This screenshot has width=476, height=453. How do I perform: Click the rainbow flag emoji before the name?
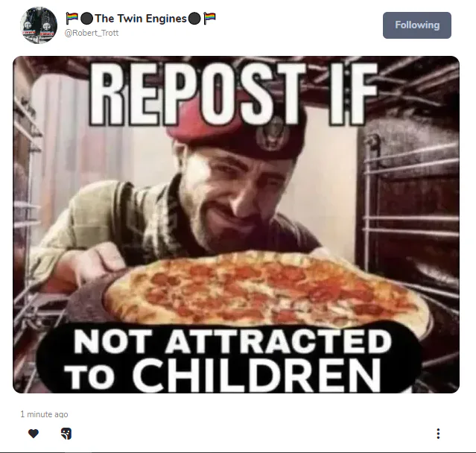click(x=72, y=19)
